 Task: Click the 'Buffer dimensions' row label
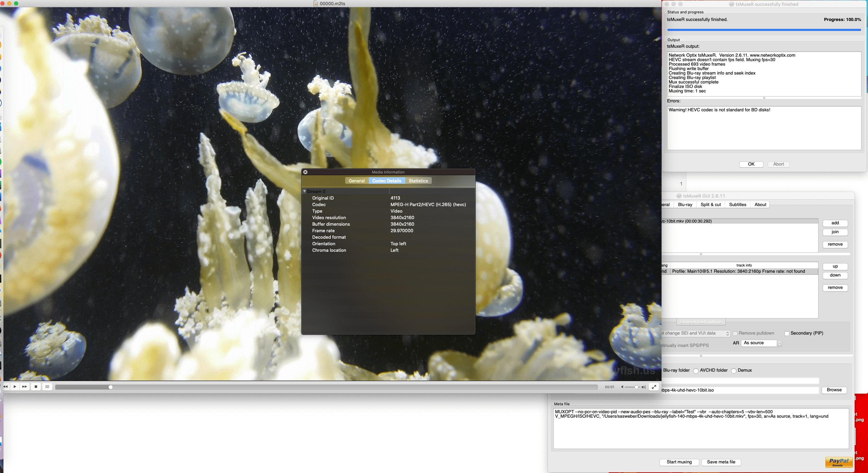click(331, 224)
